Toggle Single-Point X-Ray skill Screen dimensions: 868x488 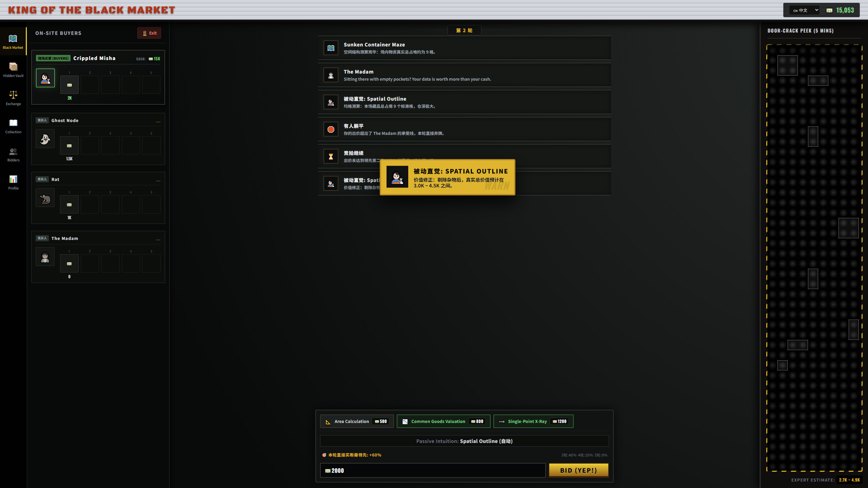pyautogui.click(x=533, y=421)
